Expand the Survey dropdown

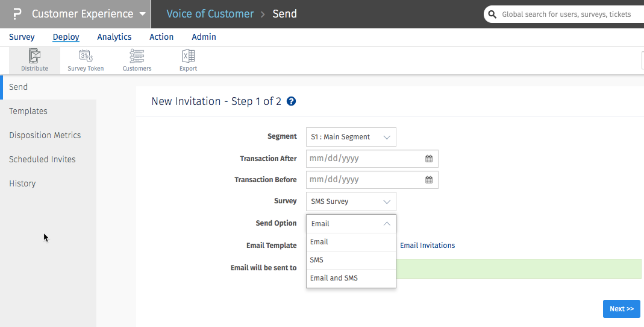point(351,202)
